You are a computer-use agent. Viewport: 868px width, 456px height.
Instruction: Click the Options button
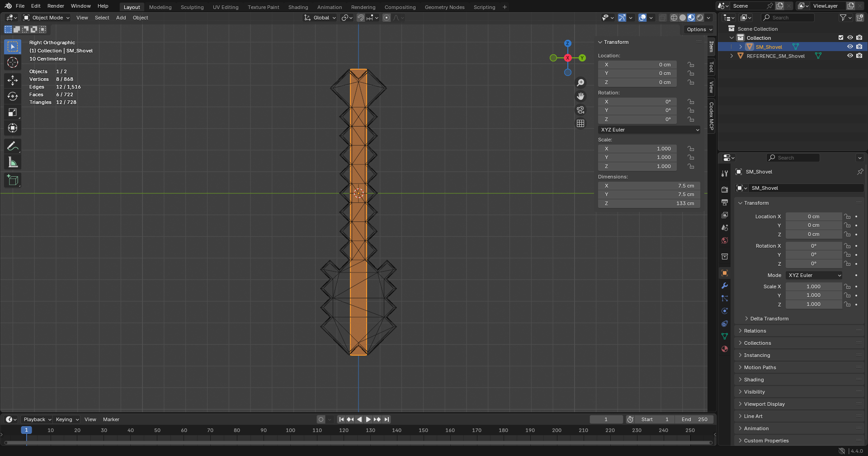click(699, 29)
